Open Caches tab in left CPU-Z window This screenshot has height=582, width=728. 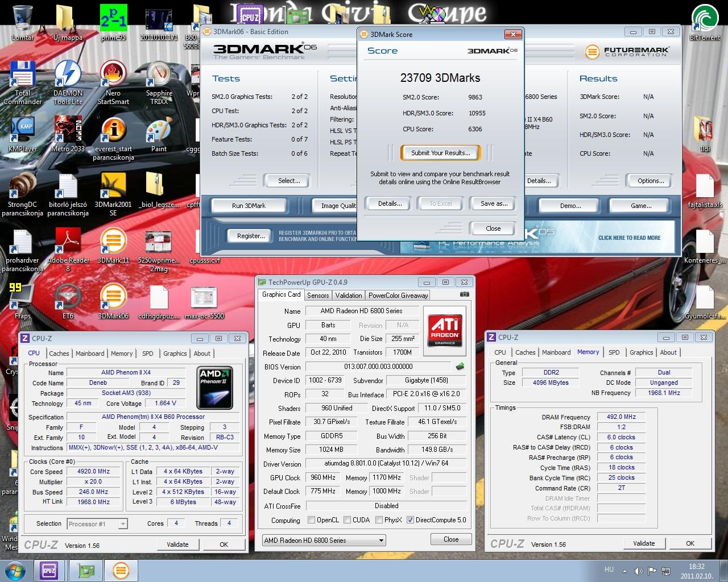59,354
